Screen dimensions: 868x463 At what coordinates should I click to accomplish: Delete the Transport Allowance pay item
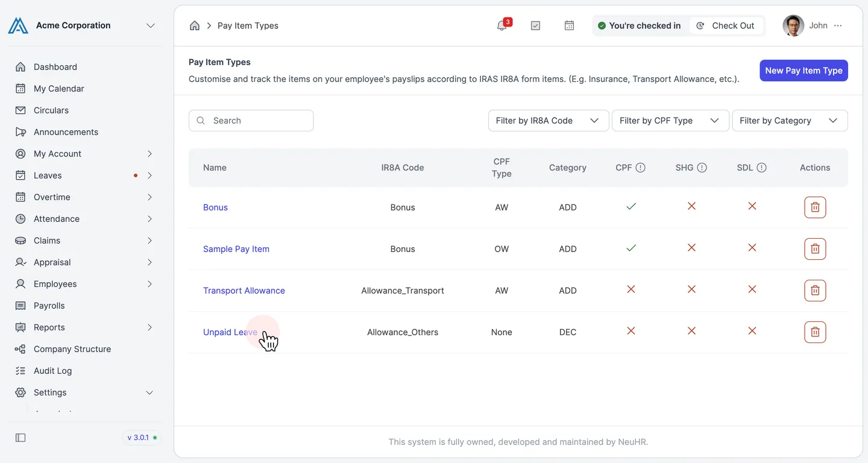point(815,291)
